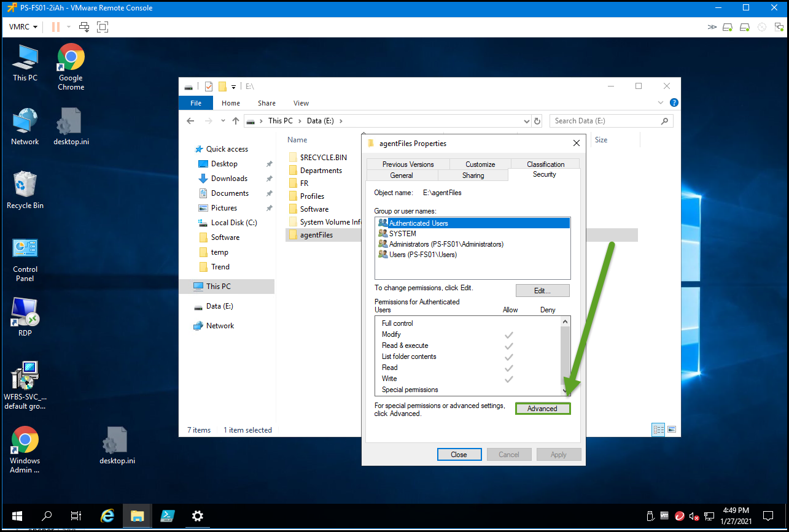
Task: Select SYSTEM in group or user names
Action: pyautogui.click(x=403, y=234)
